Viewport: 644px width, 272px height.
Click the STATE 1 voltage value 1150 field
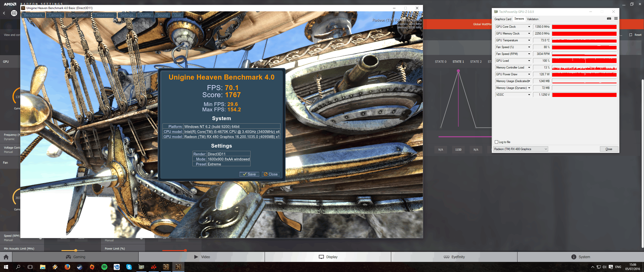click(x=458, y=150)
